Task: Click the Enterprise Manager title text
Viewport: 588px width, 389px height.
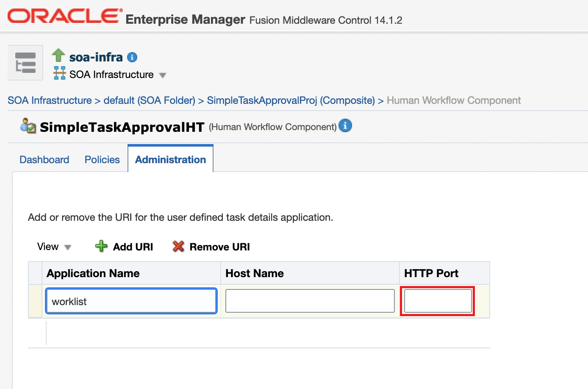Action: click(x=186, y=19)
